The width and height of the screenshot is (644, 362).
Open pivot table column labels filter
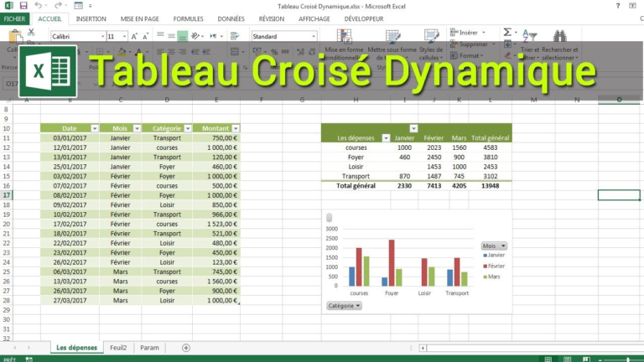413,128
